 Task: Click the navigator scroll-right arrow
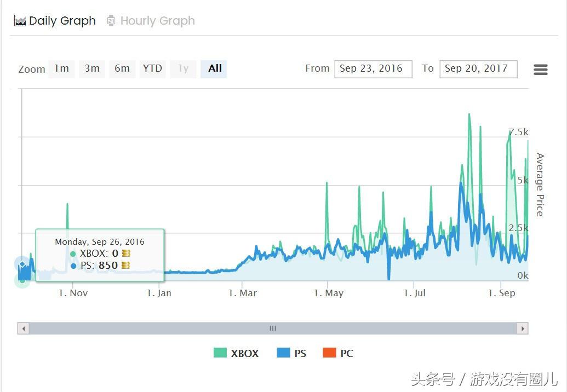point(523,328)
